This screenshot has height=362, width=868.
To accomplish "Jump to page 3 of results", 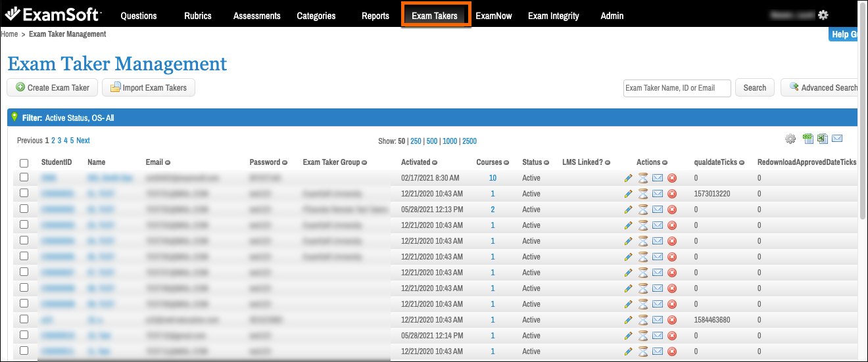I will pyautogui.click(x=59, y=141).
